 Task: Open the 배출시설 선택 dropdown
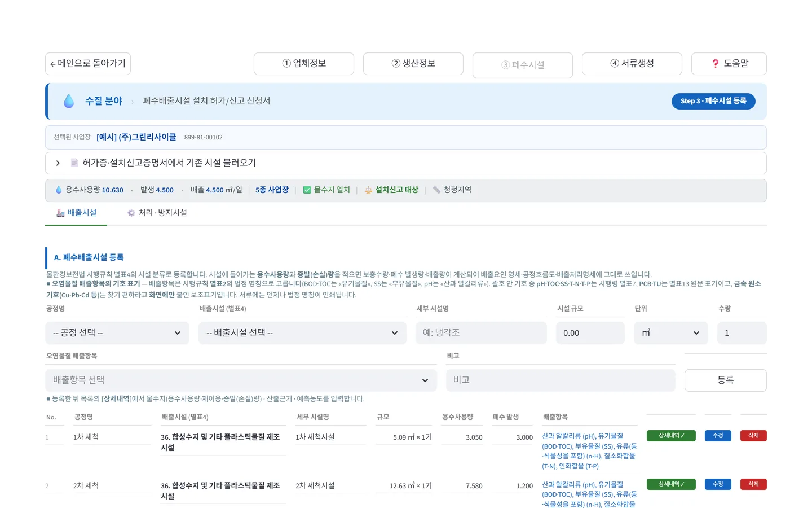302,333
